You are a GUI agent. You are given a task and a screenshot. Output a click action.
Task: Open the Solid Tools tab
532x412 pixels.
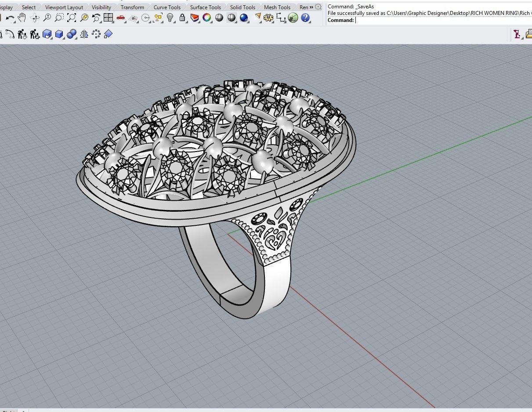coord(242,7)
